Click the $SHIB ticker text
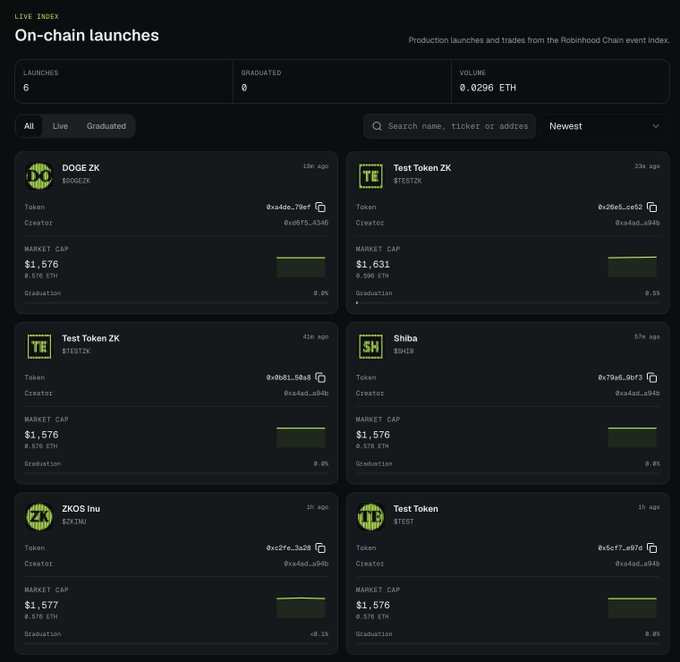Viewport: 680px width, 662px height. coord(403,351)
